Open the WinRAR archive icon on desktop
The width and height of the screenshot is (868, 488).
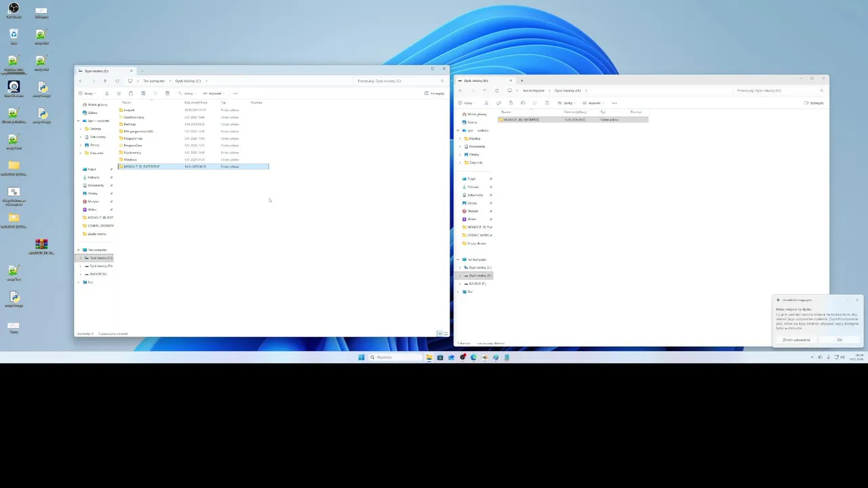click(x=41, y=245)
